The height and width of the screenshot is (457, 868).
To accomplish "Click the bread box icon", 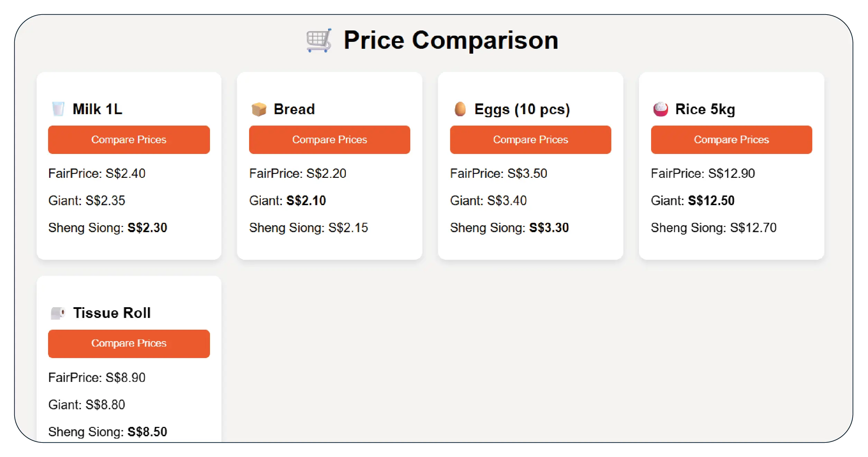I will (x=259, y=109).
